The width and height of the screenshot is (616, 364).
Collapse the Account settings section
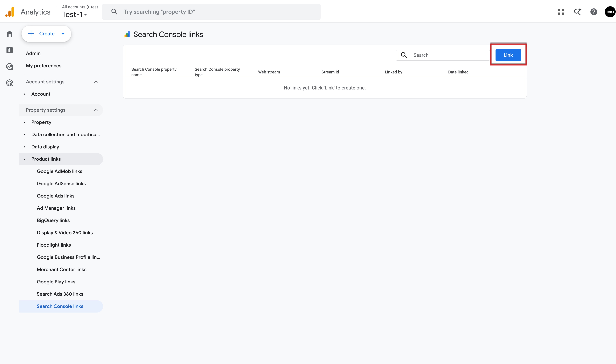click(x=96, y=82)
